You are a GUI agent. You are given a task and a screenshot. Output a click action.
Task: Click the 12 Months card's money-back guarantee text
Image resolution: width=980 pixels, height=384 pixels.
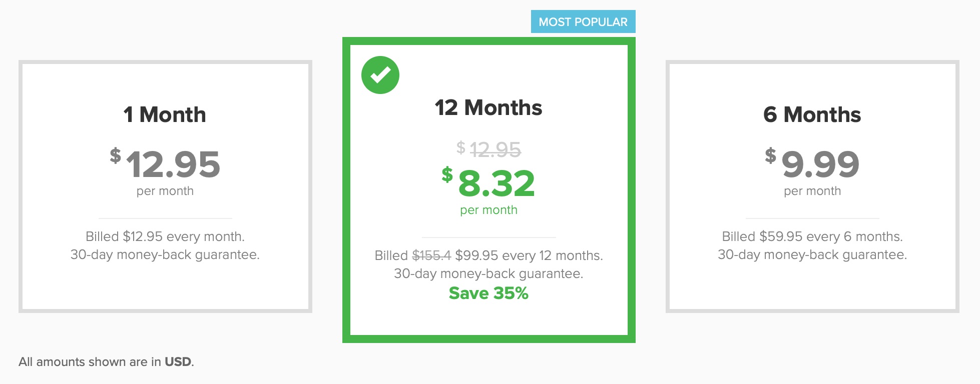click(x=488, y=273)
